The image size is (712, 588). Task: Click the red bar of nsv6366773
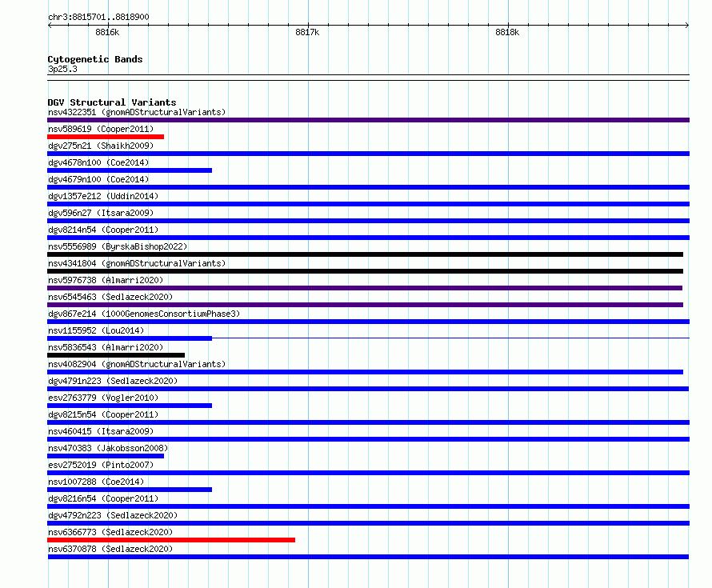(171, 540)
